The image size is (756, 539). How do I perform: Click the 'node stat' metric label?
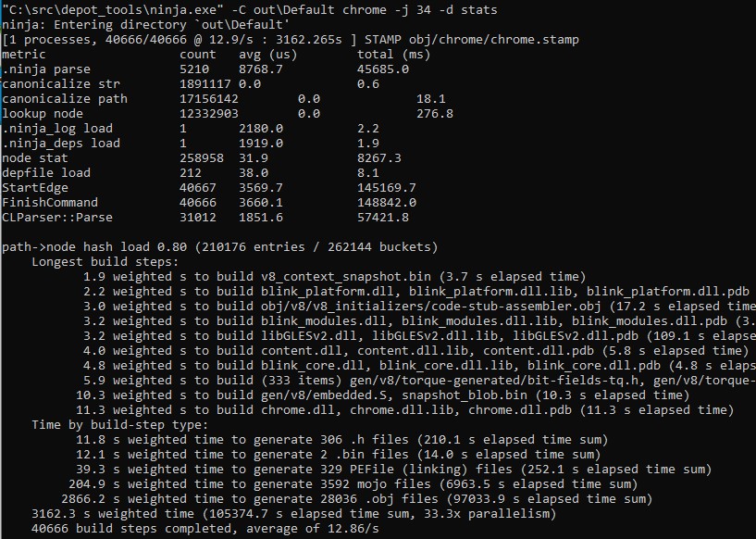35,158
